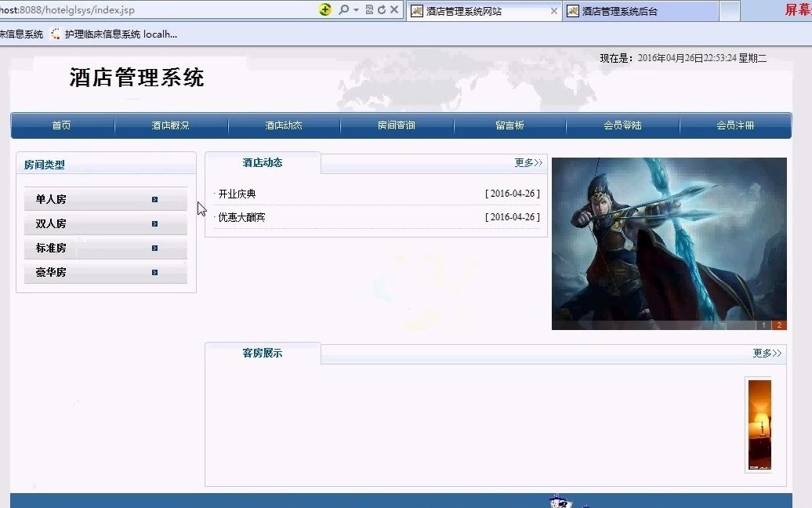Screen dimensions: 812x508
Task: Open the 留言板 menu item
Action: click(509, 124)
